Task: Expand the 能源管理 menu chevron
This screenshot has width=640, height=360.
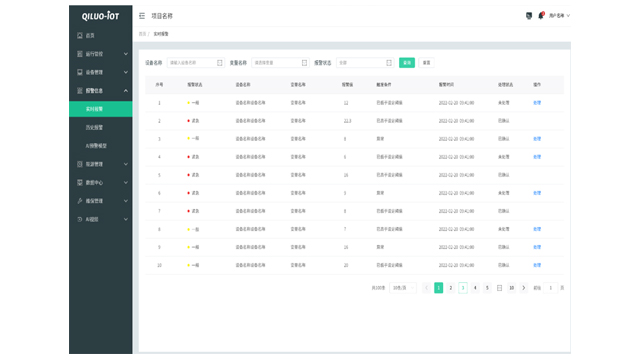Action: 126,164
